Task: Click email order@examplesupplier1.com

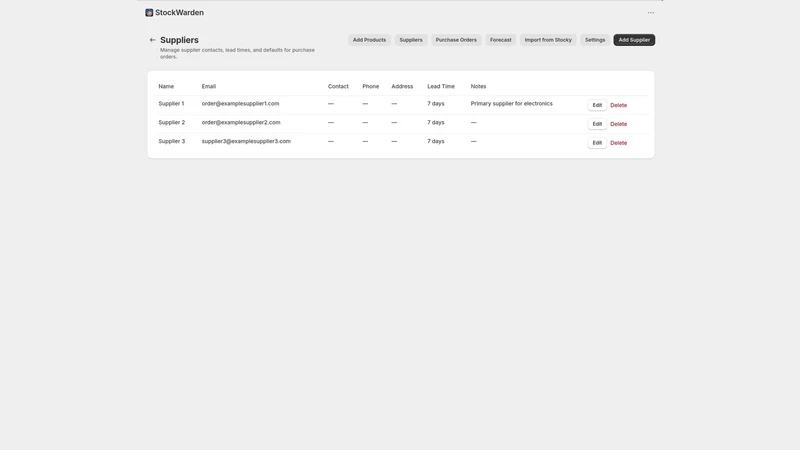Action: point(240,104)
